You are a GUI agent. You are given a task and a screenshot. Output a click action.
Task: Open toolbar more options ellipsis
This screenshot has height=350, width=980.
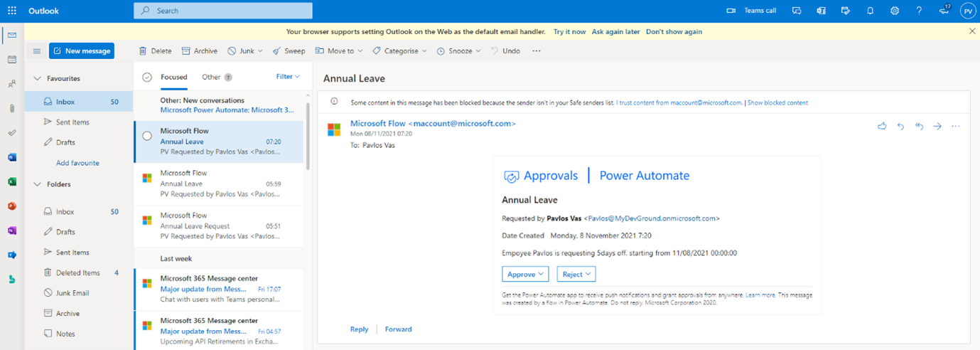pyautogui.click(x=537, y=51)
